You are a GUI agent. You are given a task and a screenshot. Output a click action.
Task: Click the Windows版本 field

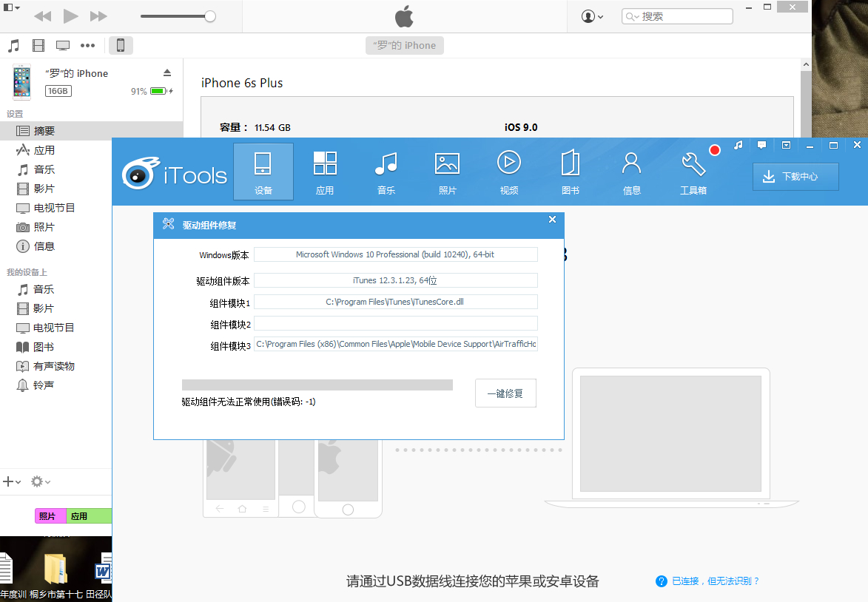point(395,254)
